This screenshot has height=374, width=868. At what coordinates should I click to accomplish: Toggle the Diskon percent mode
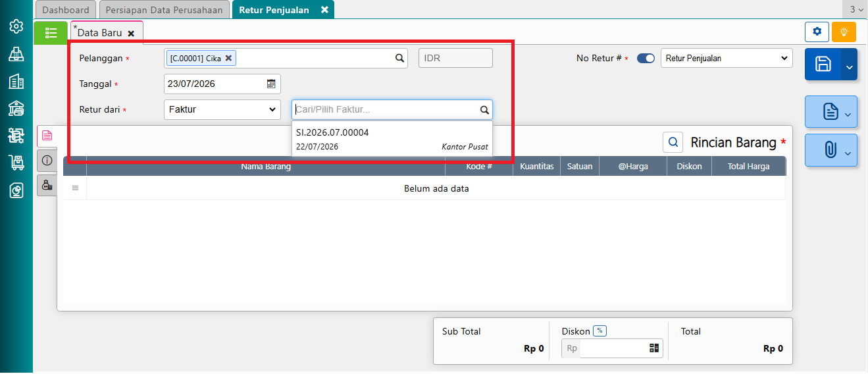click(x=599, y=331)
